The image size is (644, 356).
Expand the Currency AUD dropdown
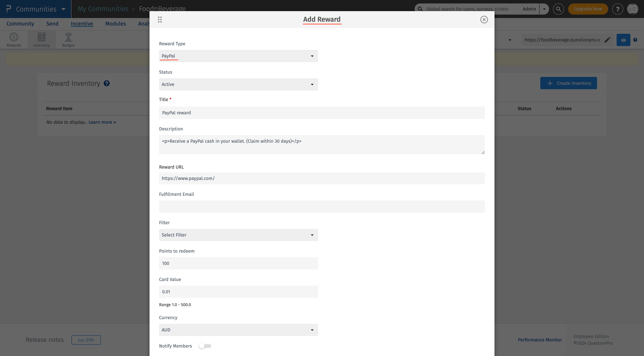(x=238, y=330)
